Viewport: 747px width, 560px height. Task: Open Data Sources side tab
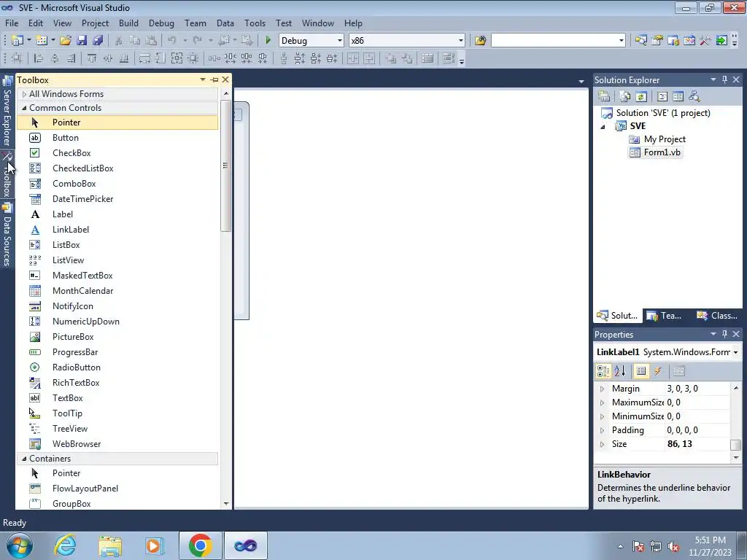click(x=7, y=235)
